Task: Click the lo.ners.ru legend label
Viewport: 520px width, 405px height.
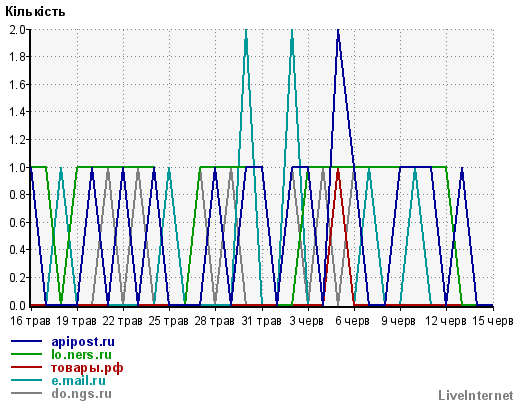Action: pyautogui.click(x=81, y=355)
